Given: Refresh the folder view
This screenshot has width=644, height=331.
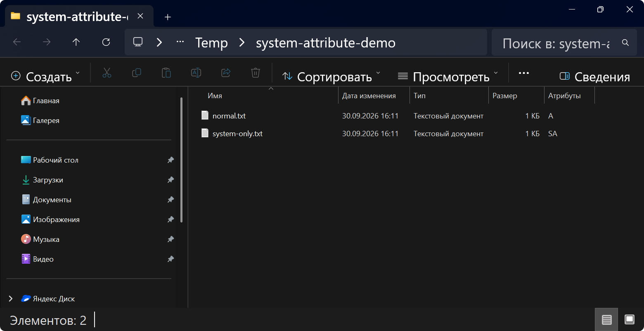Looking at the screenshot, I should pyautogui.click(x=106, y=42).
